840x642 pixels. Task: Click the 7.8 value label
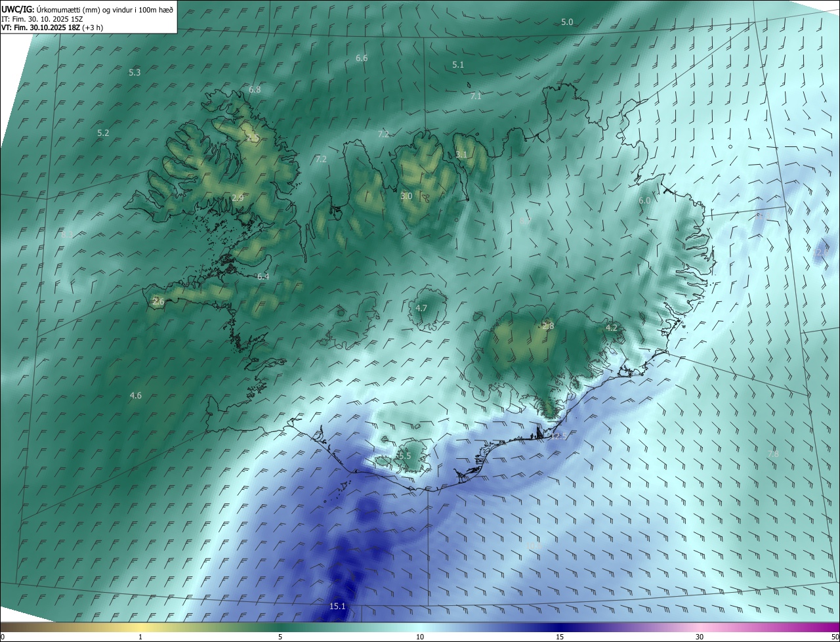(x=773, y=454)
